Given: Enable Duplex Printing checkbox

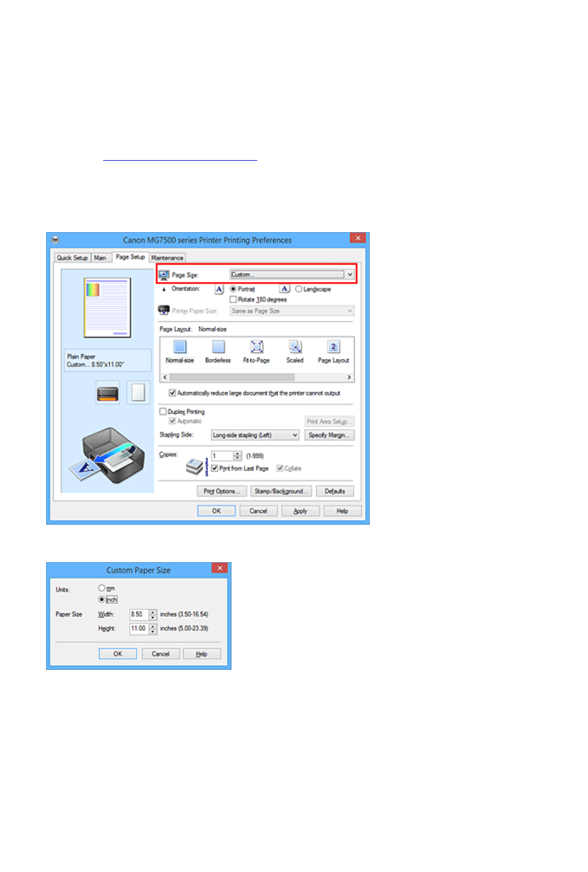Looking at the screenshot, I should (163, 412).
